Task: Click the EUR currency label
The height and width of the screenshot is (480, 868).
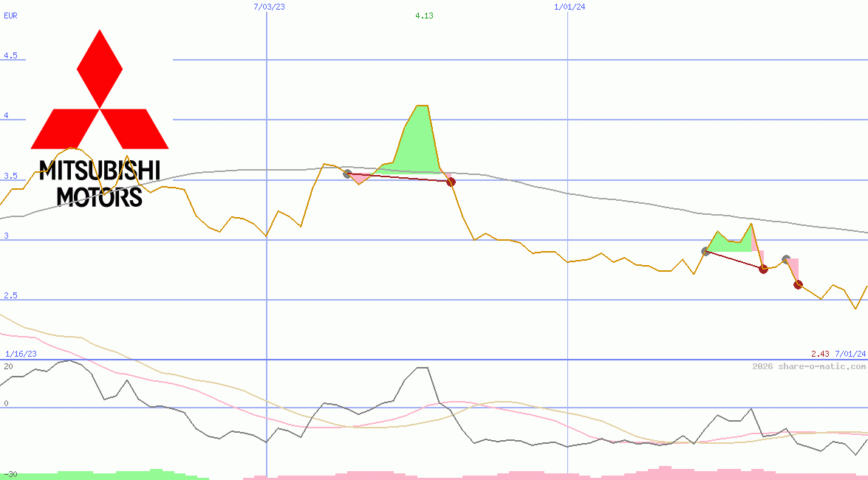Action: (x=10, y=16)
